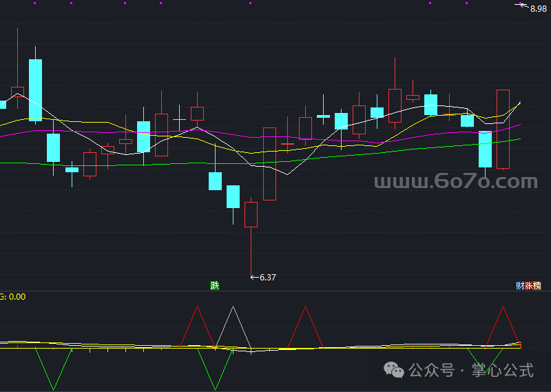
Task: Click the green 跌 marker below the chart
Action: (x=215, y=285)
